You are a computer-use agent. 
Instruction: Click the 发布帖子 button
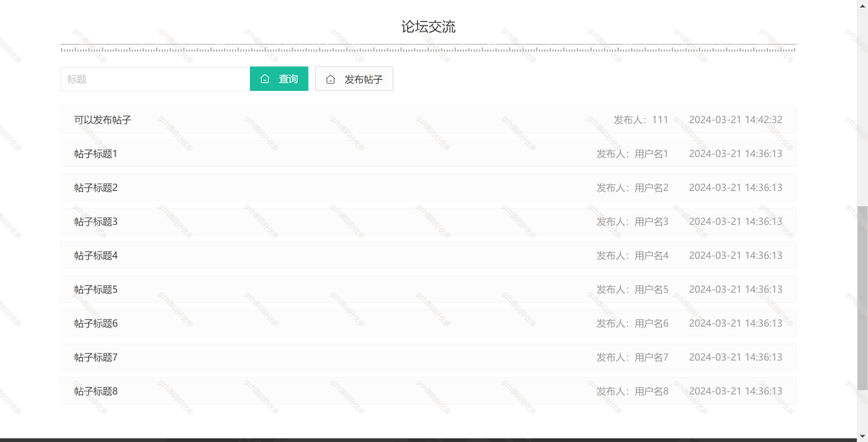pos(354,79)
